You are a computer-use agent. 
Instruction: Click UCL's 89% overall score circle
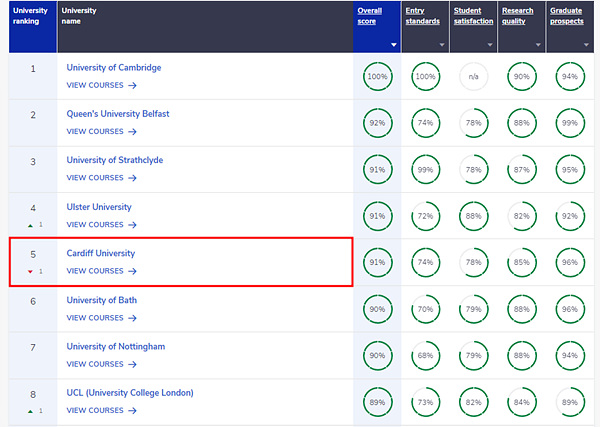[x=378, y=402]
